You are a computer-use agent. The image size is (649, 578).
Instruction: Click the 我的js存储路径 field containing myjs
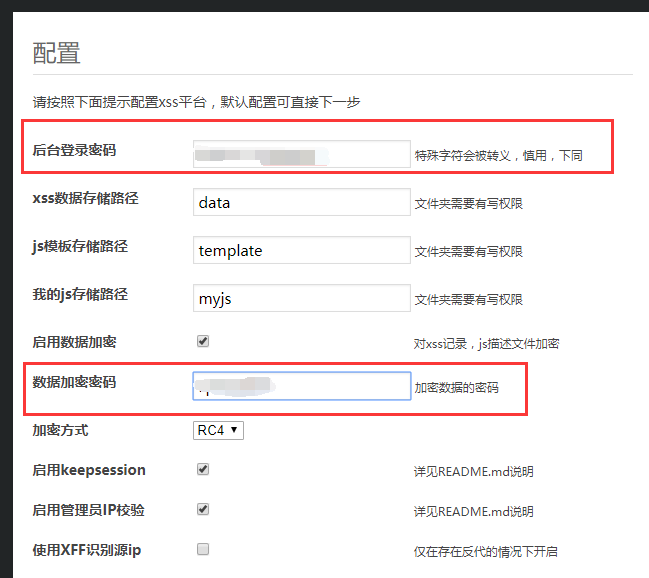(302, 298)
